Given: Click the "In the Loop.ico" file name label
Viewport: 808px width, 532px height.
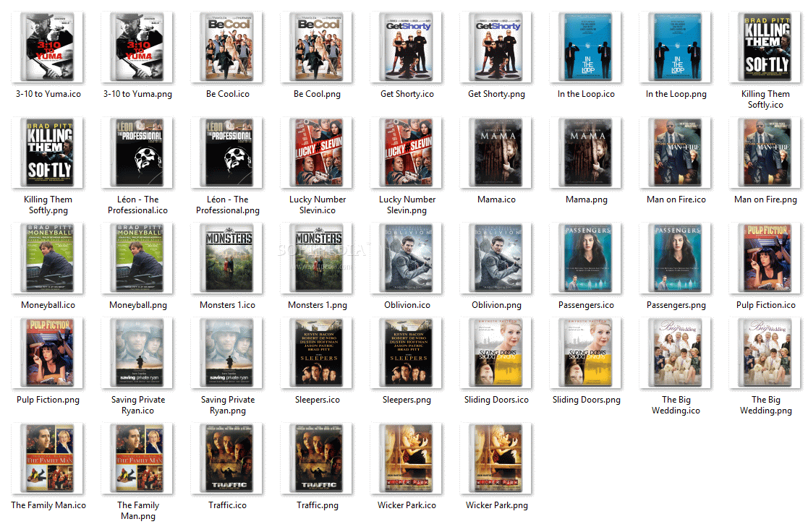Looking at the screenshot, I should (x=586, y=94).
